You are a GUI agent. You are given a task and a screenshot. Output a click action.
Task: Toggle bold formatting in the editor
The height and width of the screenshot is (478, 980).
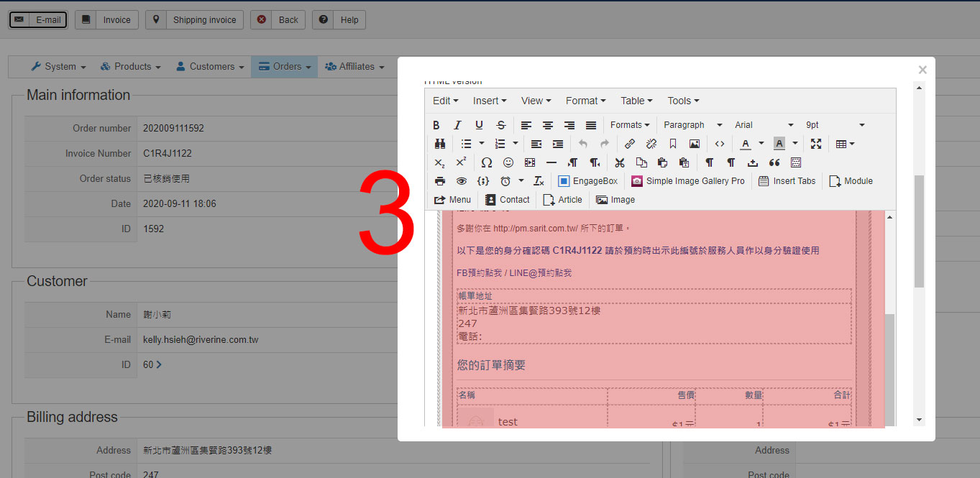click(436, 125)
